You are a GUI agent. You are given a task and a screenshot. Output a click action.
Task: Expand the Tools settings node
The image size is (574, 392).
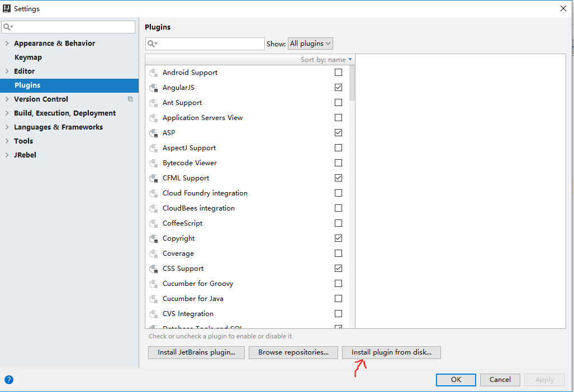pos(7,141)
